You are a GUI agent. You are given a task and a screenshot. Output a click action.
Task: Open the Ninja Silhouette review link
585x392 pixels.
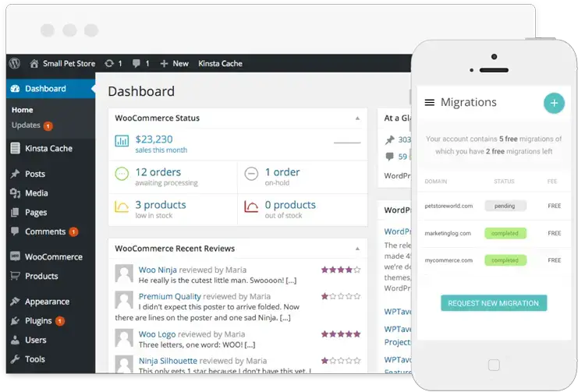pyautogui.click(x=168, y=361)
